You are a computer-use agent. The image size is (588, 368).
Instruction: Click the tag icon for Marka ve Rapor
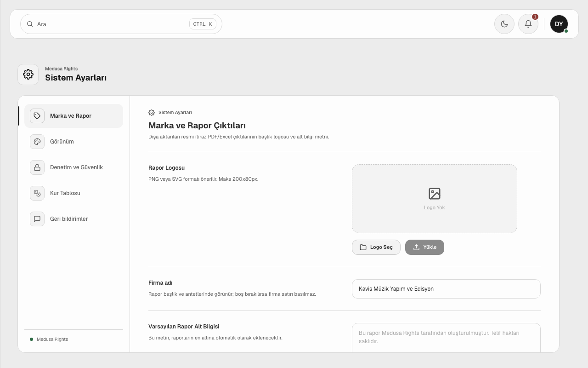coord(37,116)
